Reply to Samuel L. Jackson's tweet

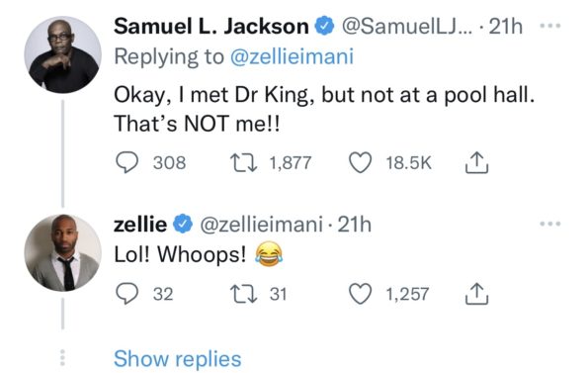pos(126,163)
